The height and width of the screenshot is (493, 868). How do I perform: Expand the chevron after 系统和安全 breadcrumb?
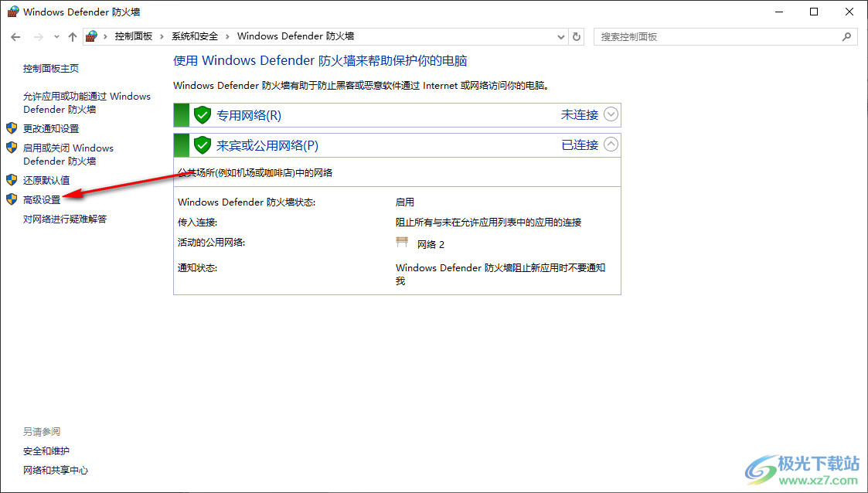pos(227,36)
